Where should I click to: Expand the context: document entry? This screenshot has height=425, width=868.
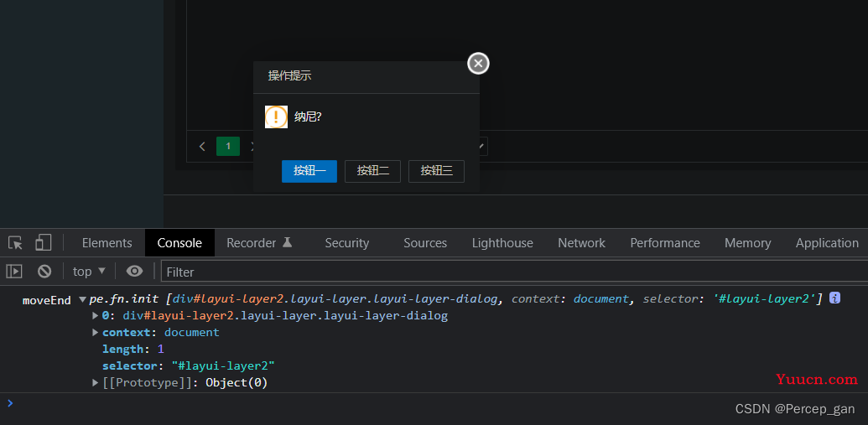click(96, 333)
